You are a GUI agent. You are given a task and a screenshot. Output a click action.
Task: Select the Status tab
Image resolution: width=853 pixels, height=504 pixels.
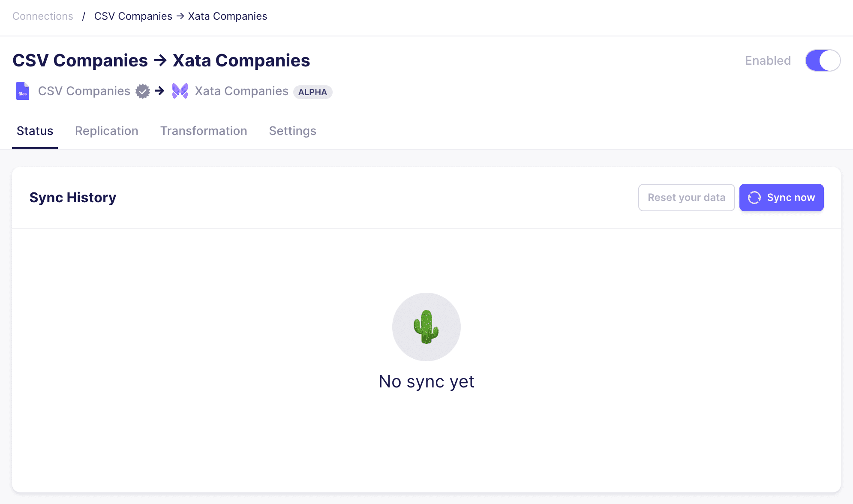tap(35, 131)
